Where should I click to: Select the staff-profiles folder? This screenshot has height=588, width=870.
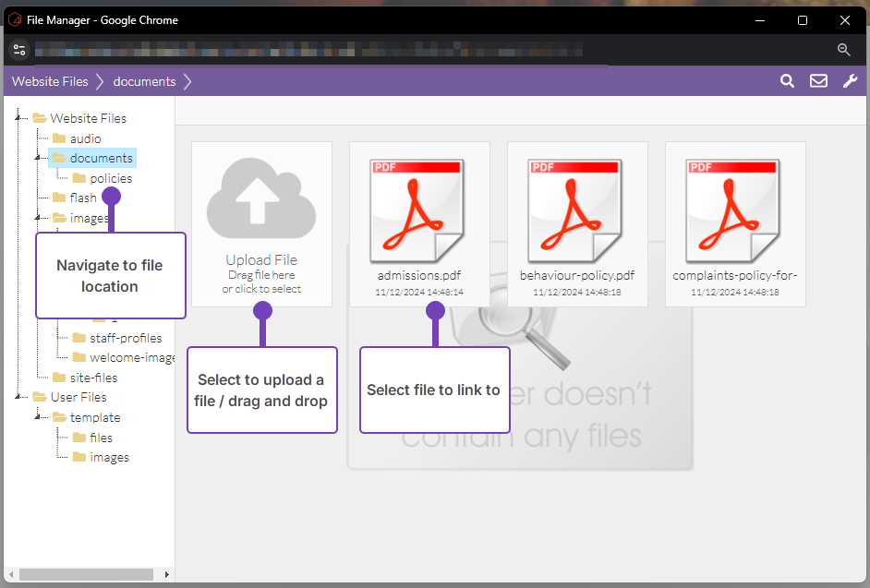pos(125,338)
